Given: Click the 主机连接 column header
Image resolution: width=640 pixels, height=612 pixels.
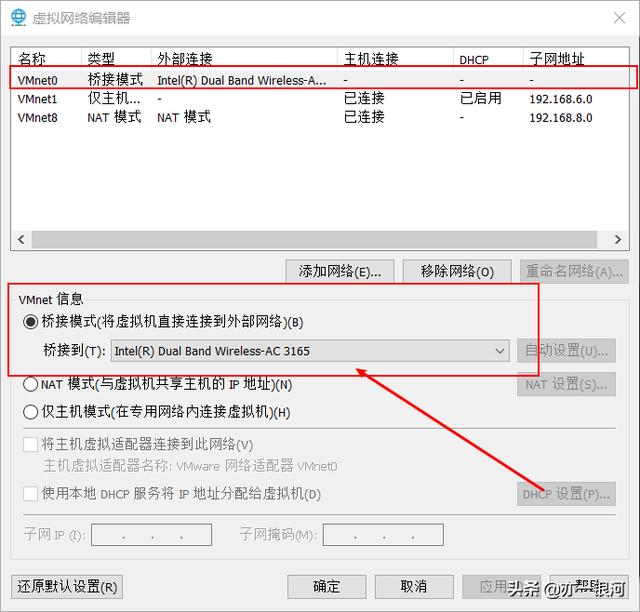Looking at the screenshot, I should tap(395, 59).
